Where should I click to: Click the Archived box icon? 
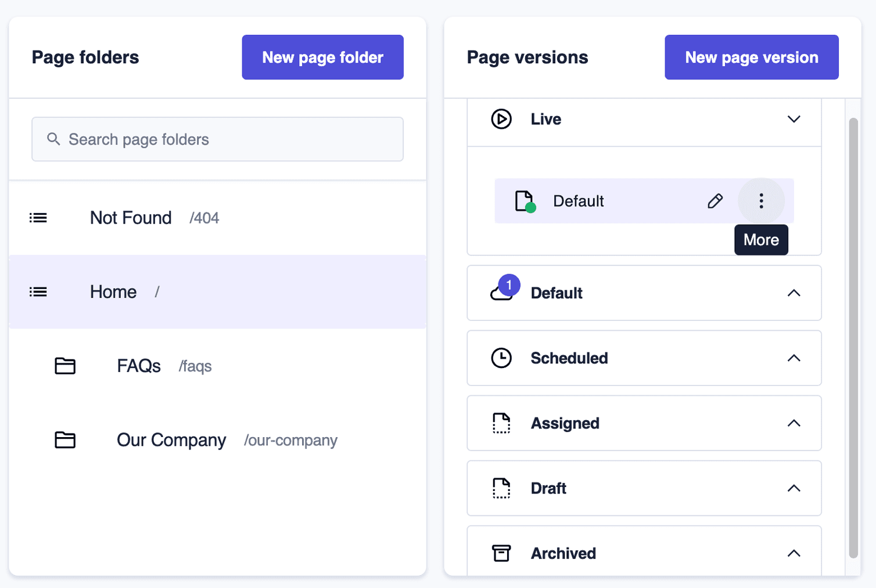[x=501, y=553]
